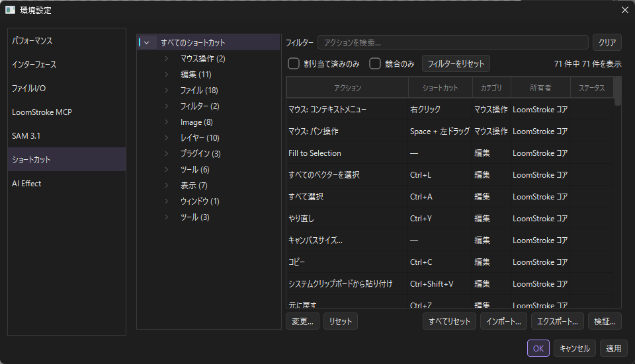Select the Fill to Selection row
This screenshot has width=635, height=364.
click(450, 153)
